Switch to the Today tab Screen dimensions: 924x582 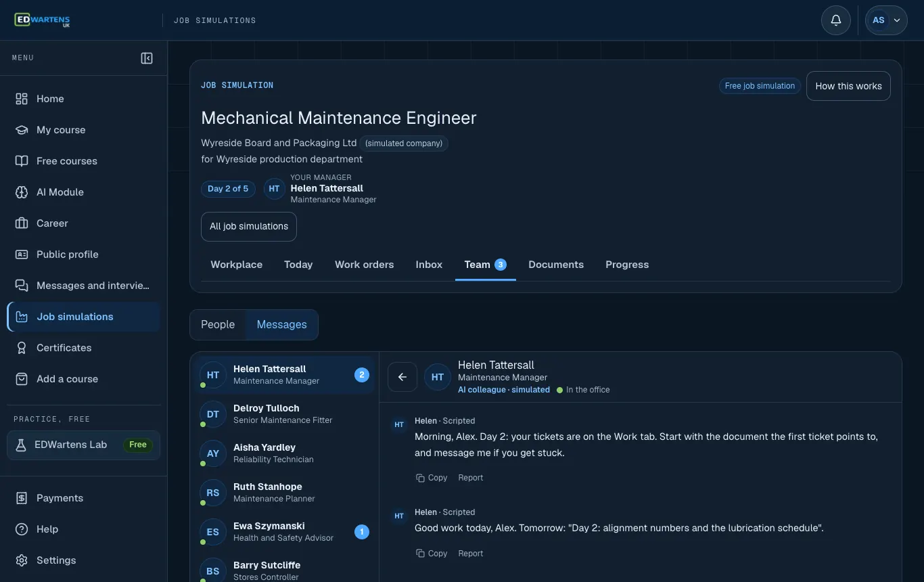298,265
